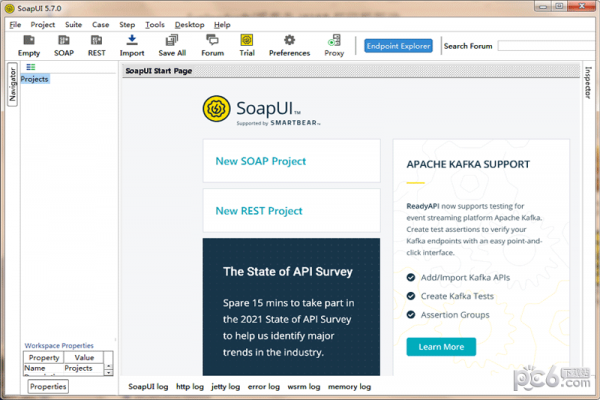Viewport: 600px width, 400px height.
Task: Click the navigator view icon above Projects
Action: pyautogui.click(x=31, y=67)
